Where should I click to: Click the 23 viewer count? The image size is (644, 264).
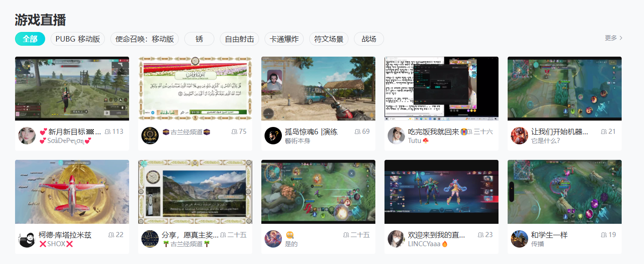485,235
